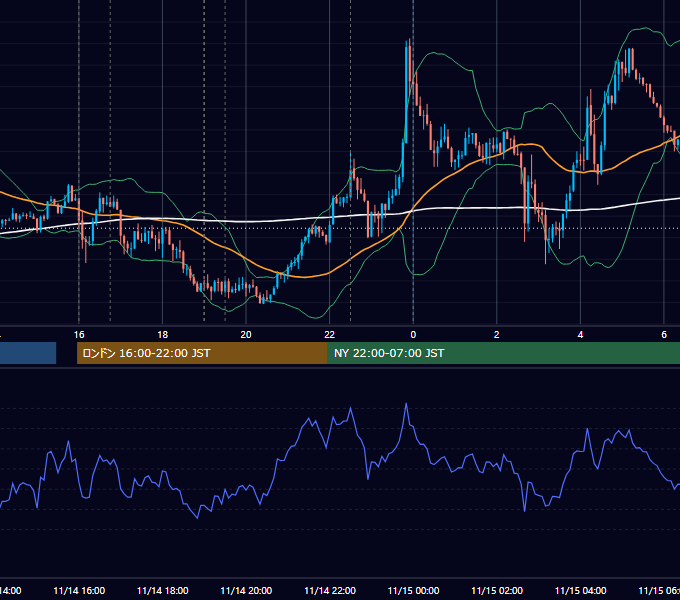Image resolution: width=680 pixels, height=600 pixels.
Task: Click the 0 hour label on upper axis
Action: (413, 334)
